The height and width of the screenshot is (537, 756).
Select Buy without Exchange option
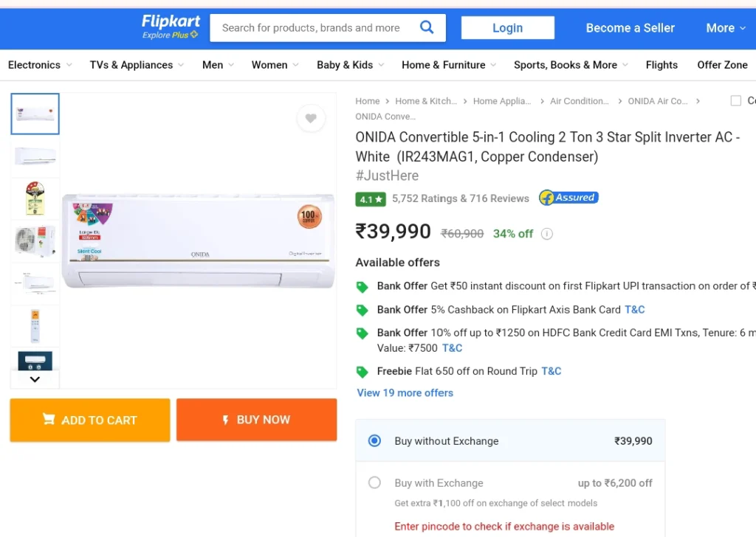pyautogui.click(x=374, y=440)
